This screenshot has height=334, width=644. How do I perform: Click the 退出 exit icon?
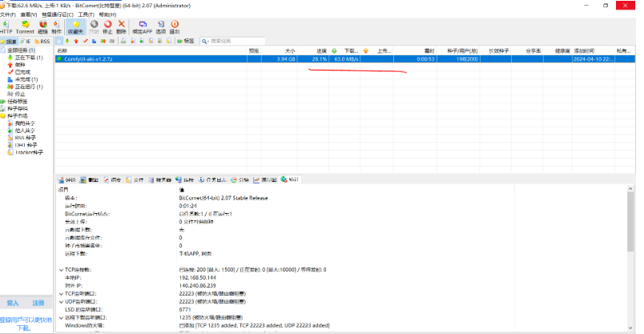[175, 26]
